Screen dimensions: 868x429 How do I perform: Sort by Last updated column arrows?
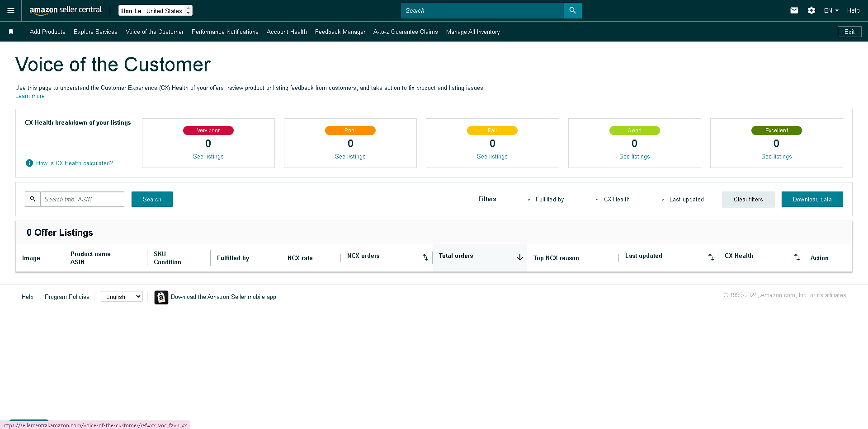point(711,257)
